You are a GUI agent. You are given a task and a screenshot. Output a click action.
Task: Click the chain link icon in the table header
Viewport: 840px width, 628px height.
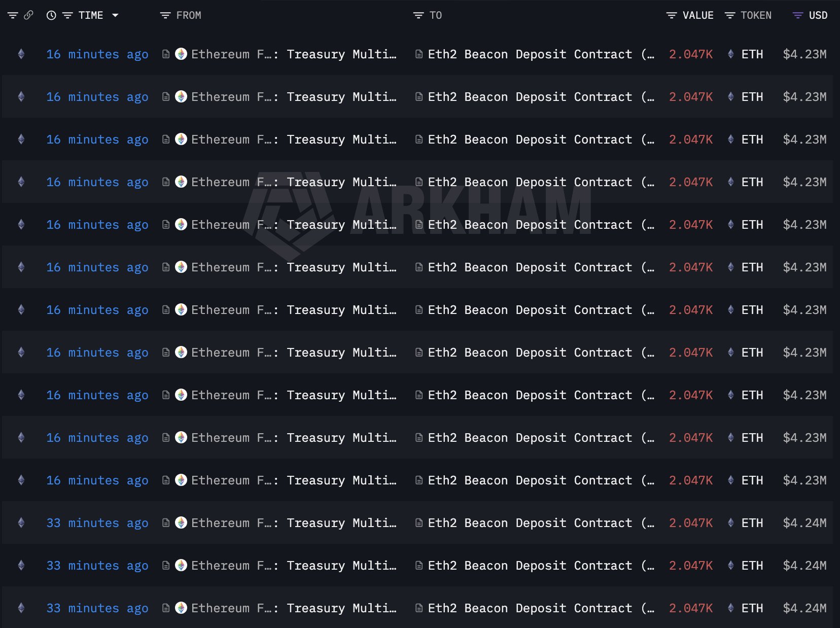click(x=28, y=15)
